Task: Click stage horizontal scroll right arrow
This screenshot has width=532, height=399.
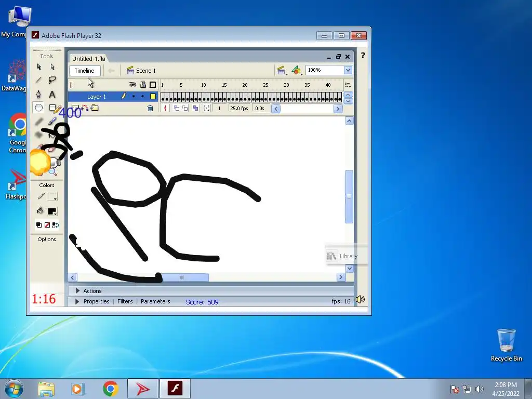Action: (x=341, y=277)
